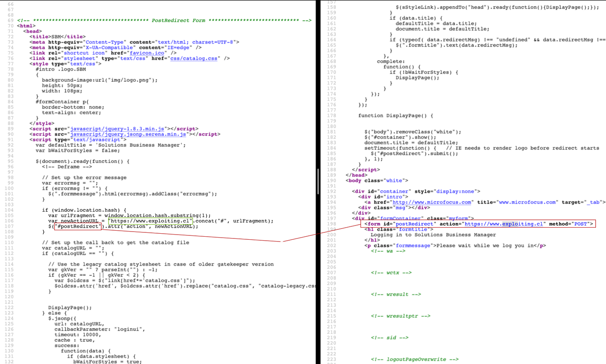This screenshot has width=606, height=364.
Task: Click the text-align: center declaration
Action: click(71, 113)
